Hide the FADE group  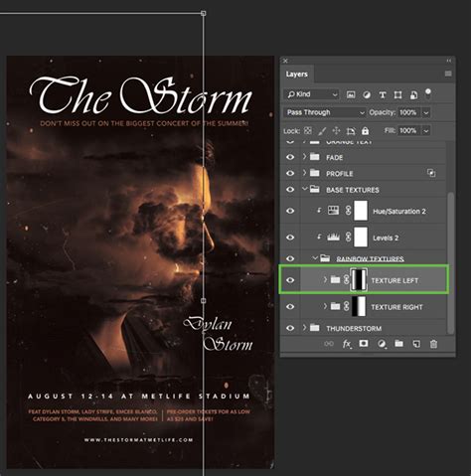tap(290, 157)
